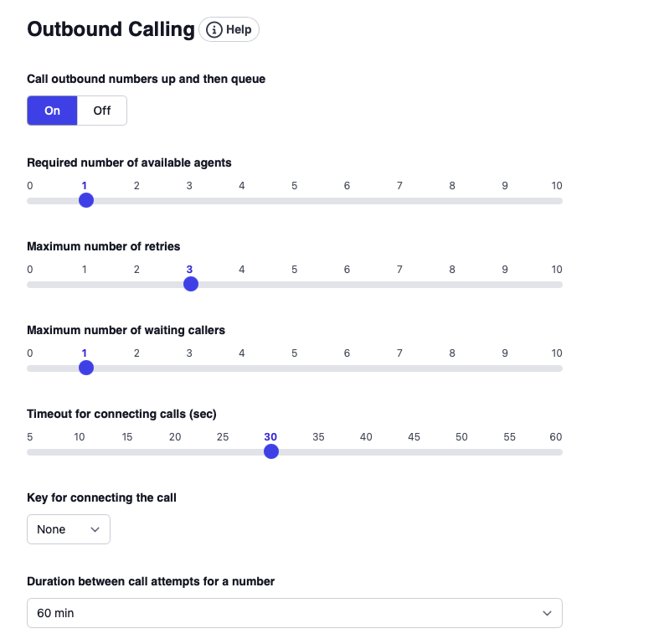Click the required available agents slider handle

click(x=85, y=200)
